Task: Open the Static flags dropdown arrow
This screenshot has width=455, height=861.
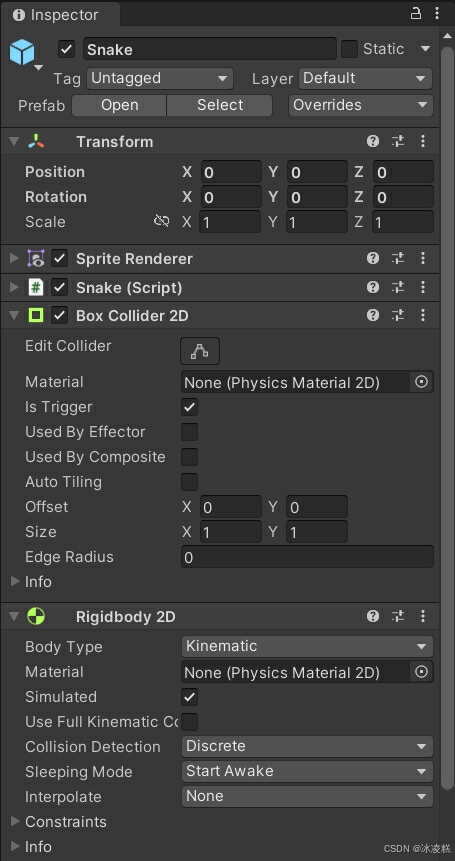Action: coord(425,49)
